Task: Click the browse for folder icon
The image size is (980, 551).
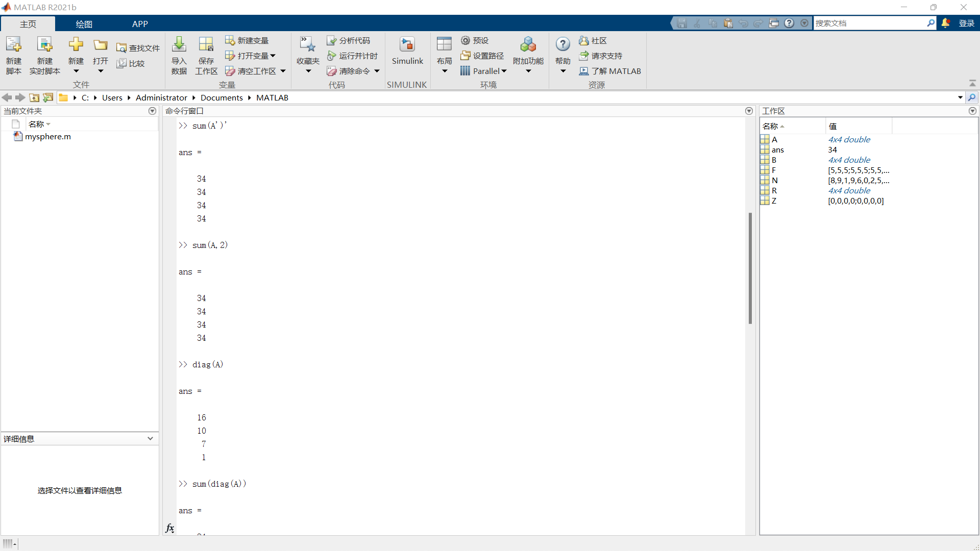Action: tap(48, 97)
